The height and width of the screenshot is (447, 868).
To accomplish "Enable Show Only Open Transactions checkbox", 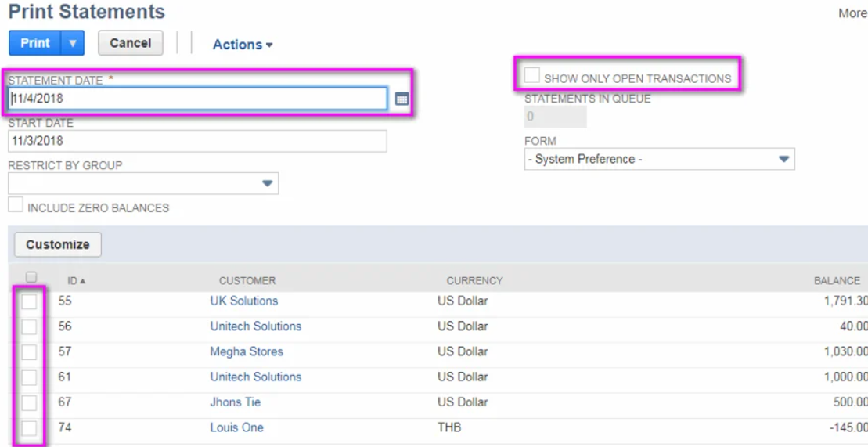I will point(532,76).
